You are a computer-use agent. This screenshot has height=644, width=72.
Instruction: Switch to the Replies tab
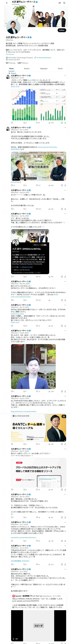click(x=27, y=68)
